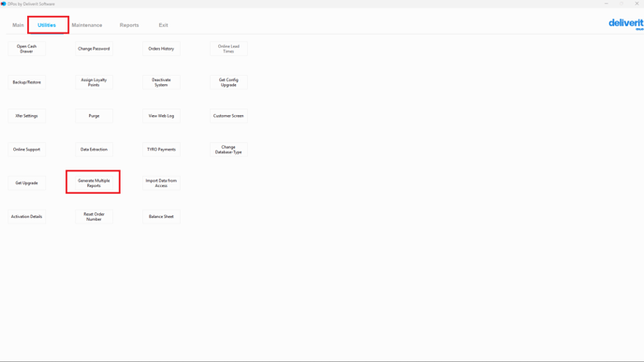Click Reset Order Number button
The image size is (644, 362).
[94, 216]
